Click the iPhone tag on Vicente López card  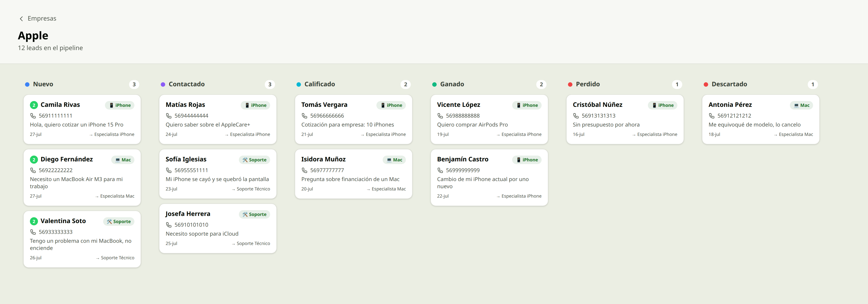click(x=527, y=105)
